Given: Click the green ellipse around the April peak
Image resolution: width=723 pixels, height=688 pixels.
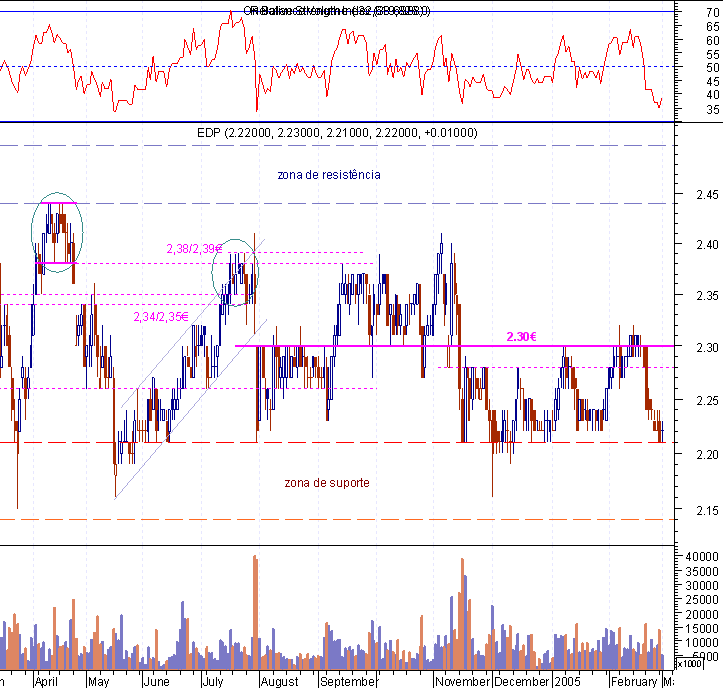Looking at the screenshot, I should (57, 232).
